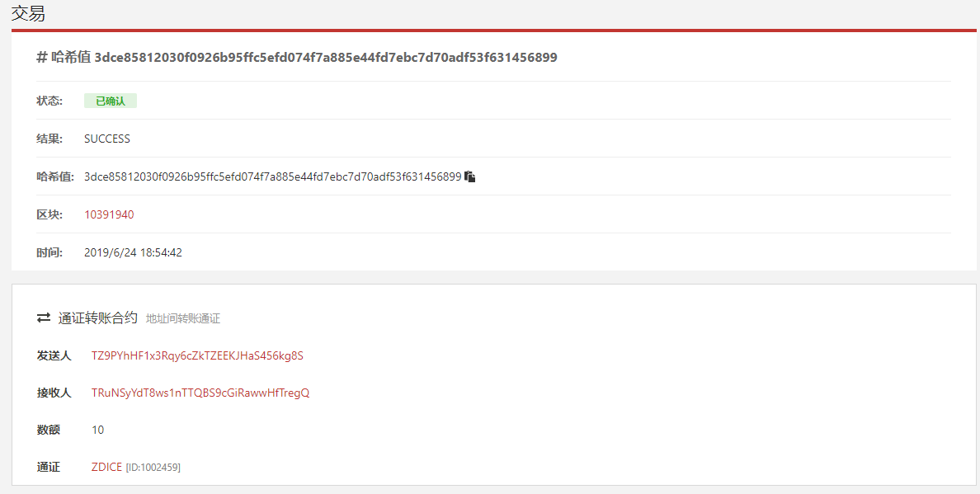This screenshot has height=494, width=980.
Task: Click the token ID text [ID:1002459]
Action: point(153,467)
